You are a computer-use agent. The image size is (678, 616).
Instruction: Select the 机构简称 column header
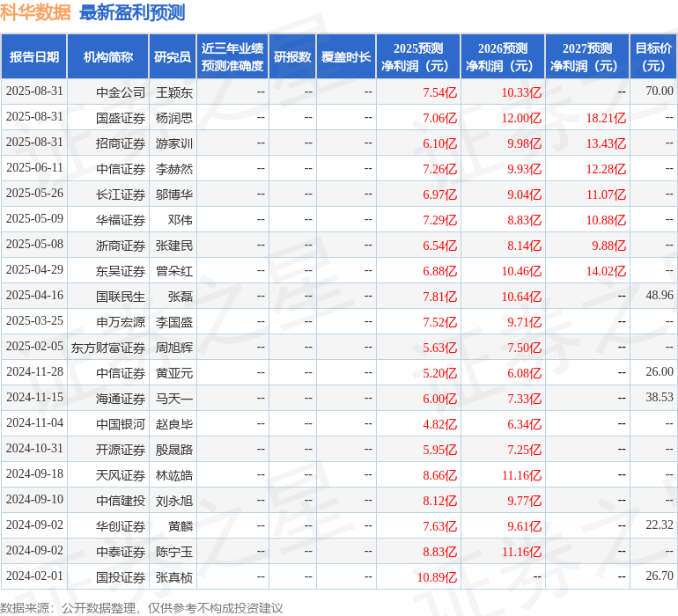107,57
